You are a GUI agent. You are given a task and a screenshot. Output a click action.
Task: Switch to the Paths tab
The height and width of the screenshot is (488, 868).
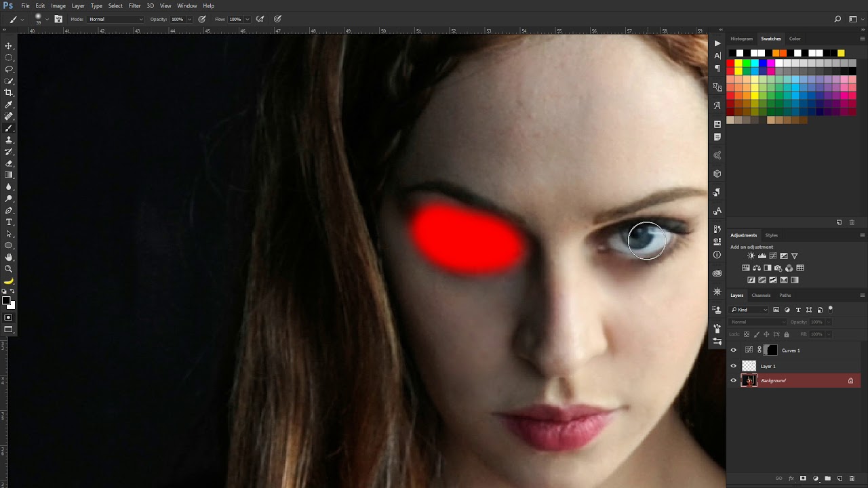click(785, 296)
